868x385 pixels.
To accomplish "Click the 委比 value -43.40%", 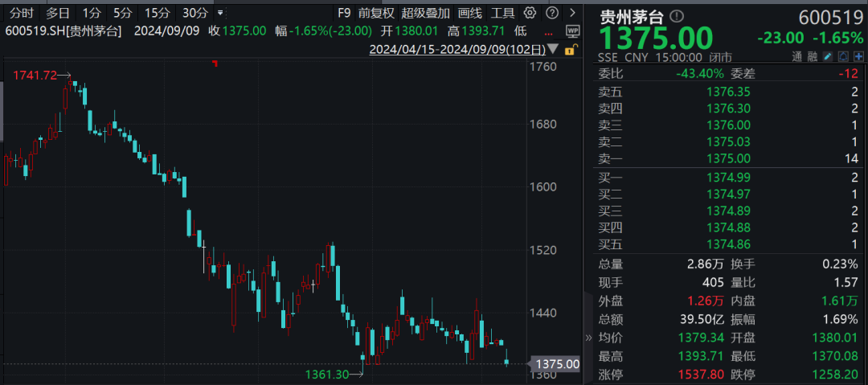I will 700,73.
